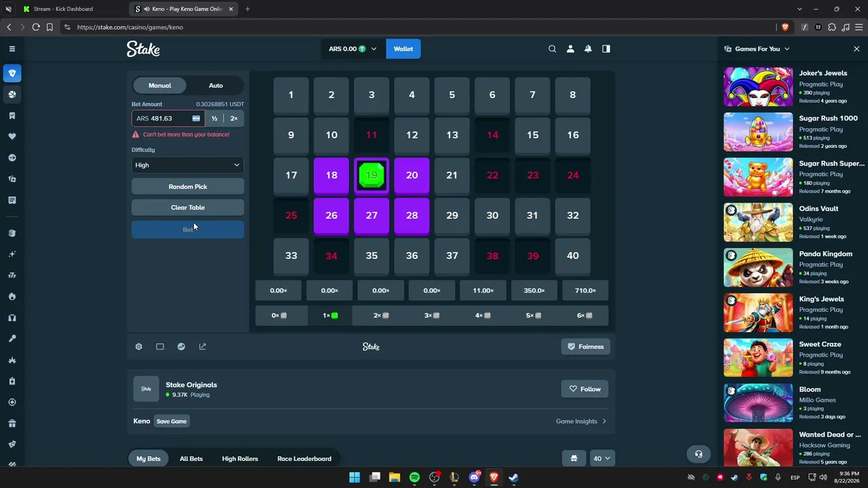Open Spotify from the taskbar
Screen dimensions: 868x488
click(x=414, y=477)
